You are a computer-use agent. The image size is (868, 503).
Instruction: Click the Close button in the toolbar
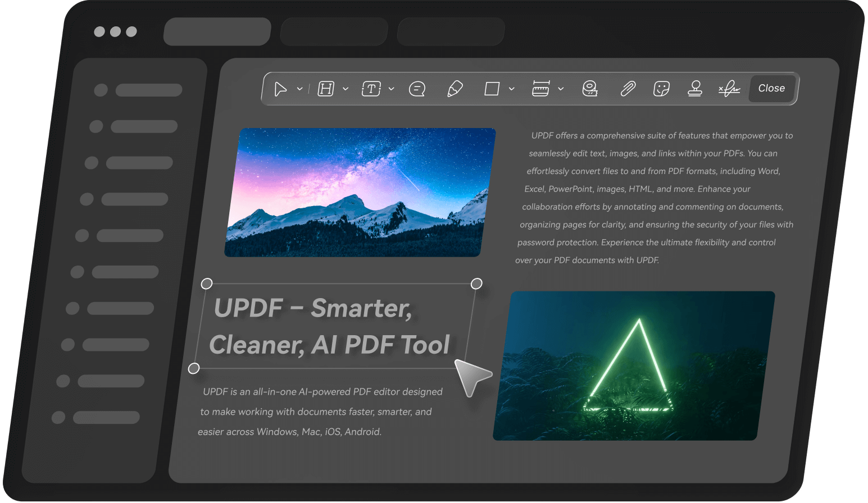pyautogui.click(x=772, y=88)
